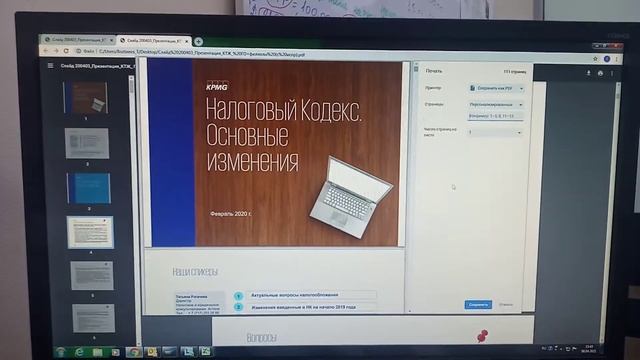Go forward with browser forward arrow
The height and width of the screenshot is (360, 640).
(x=56, y=51)
